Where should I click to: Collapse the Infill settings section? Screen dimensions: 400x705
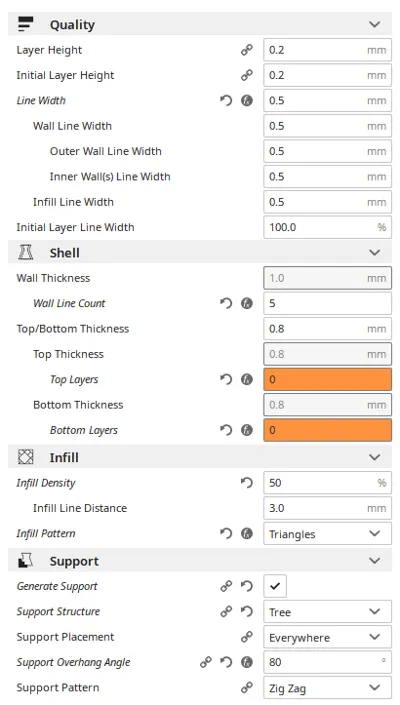200,457
